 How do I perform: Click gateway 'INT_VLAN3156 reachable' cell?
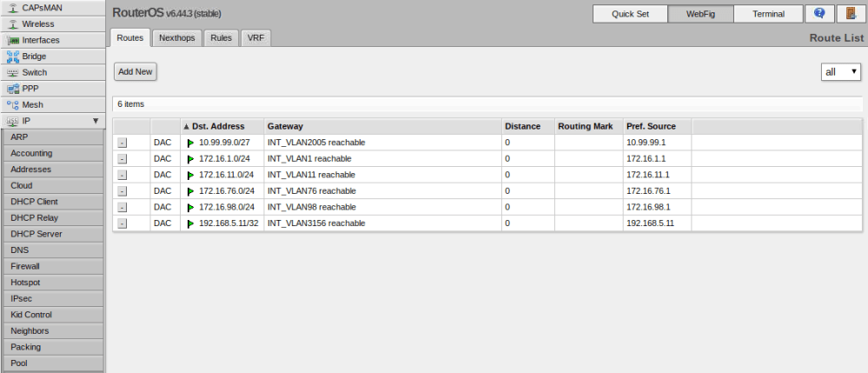click(382, 223)
